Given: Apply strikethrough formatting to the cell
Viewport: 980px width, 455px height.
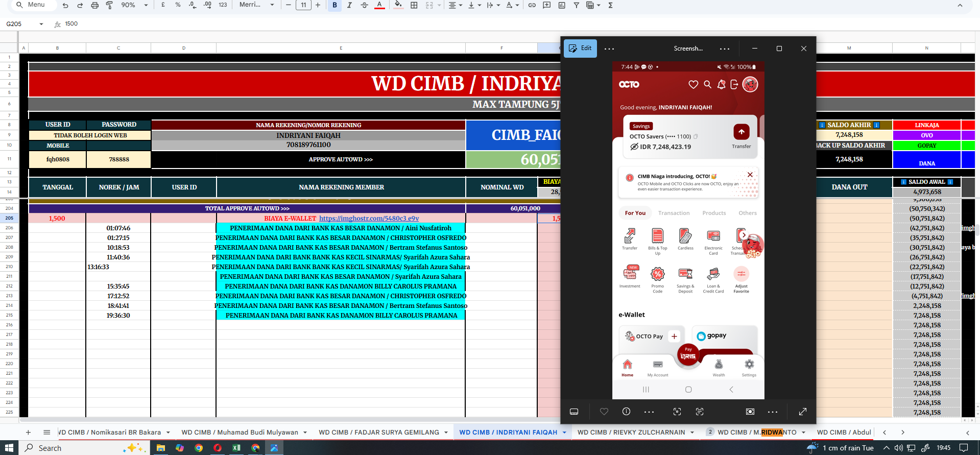Looking at the screenshot, I should pos(364,5).
